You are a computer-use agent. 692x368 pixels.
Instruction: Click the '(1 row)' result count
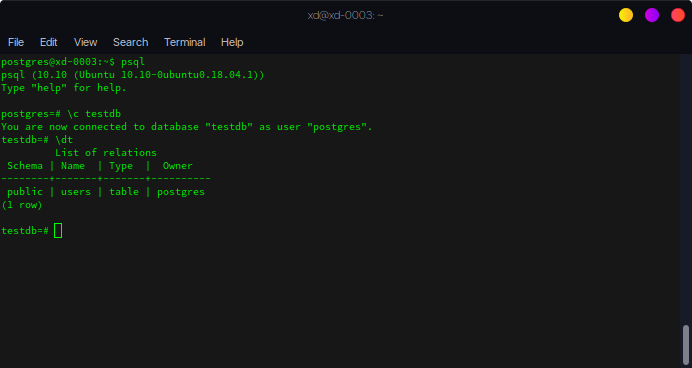[x=22, y=205]
